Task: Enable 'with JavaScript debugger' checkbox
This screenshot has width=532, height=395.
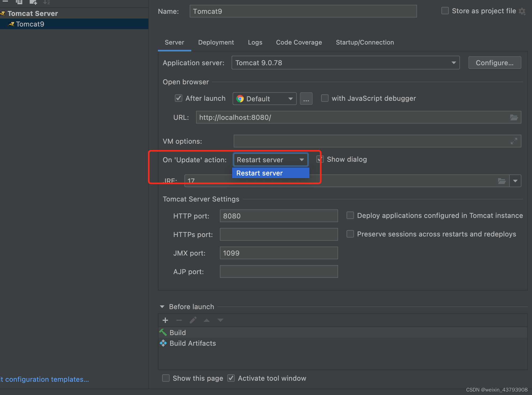Action: pyautogui.click(x=324, y=98)
